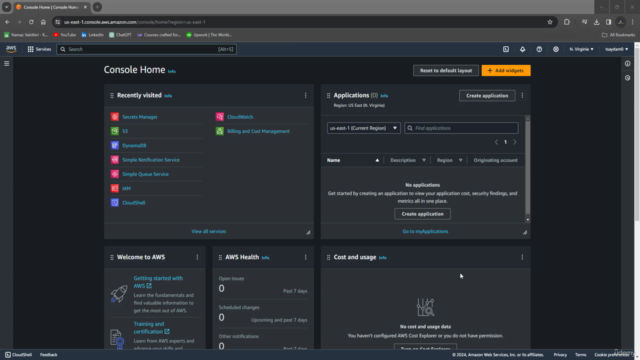Viewport: 640px width, 360px height.
Task: Open the info panel icon on right edge
Action: click(x=627, y=64)
